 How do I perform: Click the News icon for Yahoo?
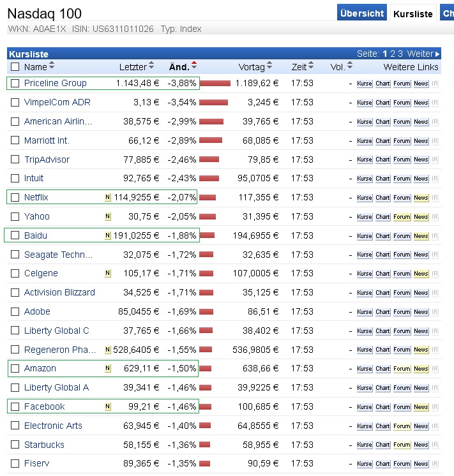click(x=421, y=217)
